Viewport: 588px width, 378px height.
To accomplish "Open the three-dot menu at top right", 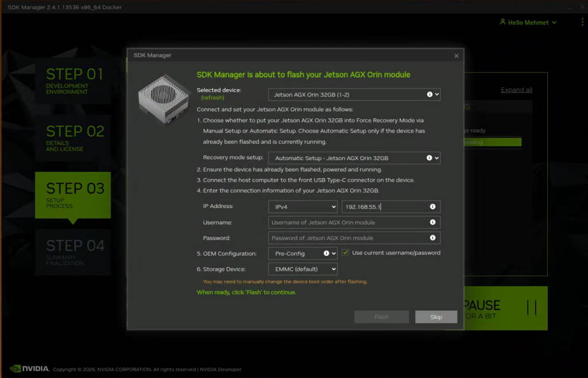I will (582, 22).
